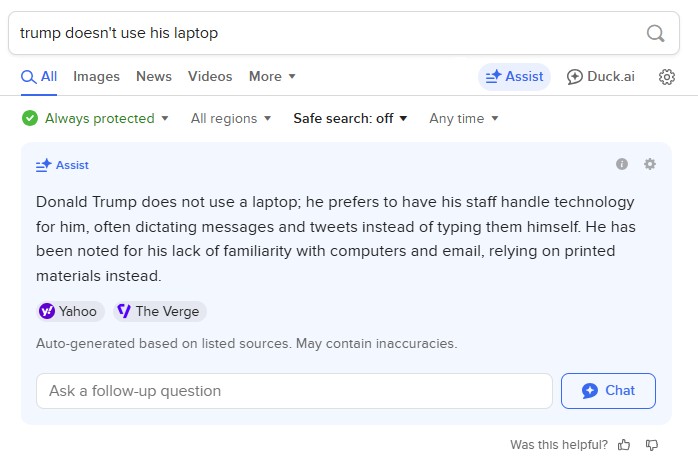
Task: Toggle the Assist button in toolbar
Action: (x=514, y=77)
